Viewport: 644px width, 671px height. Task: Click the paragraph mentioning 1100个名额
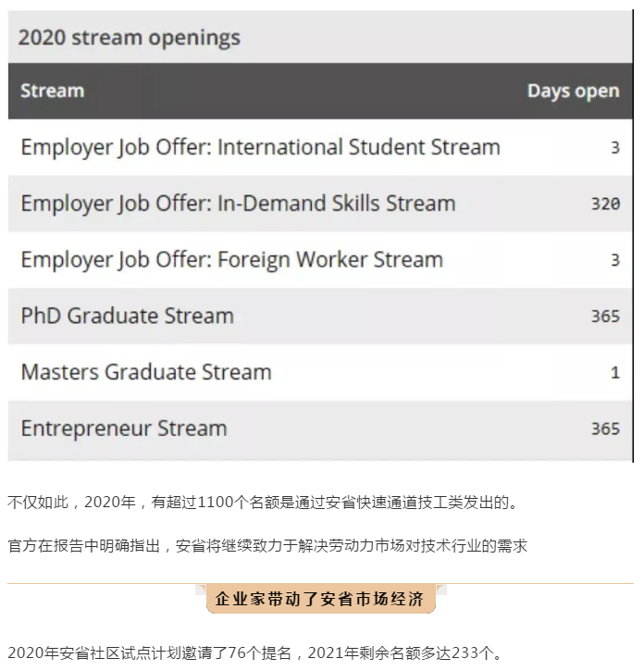264,502
